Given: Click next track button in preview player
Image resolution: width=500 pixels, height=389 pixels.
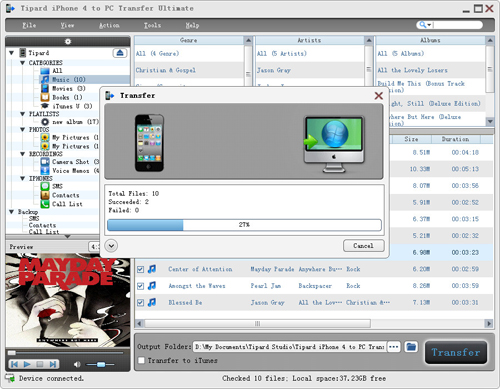Looking at the screenshot, I should pos(52,364).
